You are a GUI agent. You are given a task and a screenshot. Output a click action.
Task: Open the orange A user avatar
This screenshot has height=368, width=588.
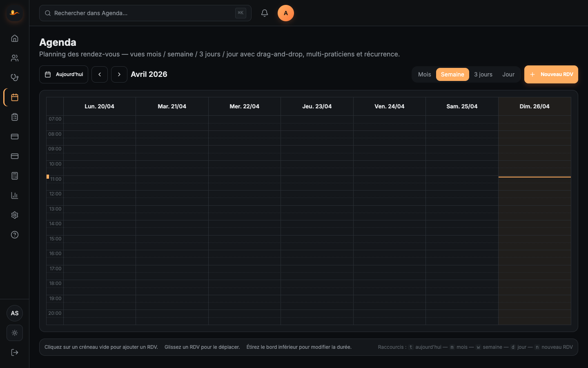click(286, 13)
